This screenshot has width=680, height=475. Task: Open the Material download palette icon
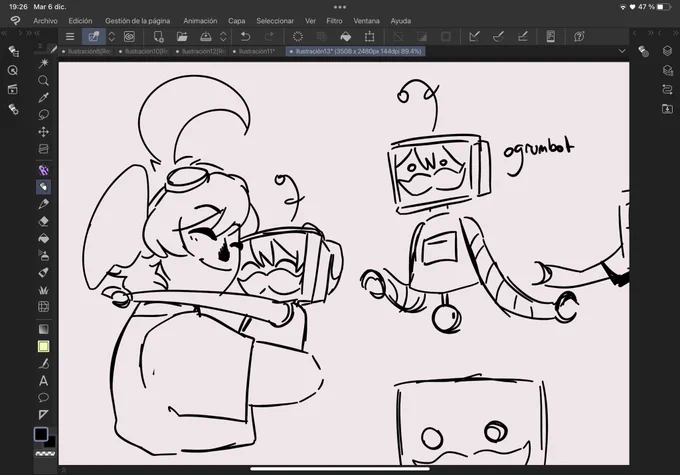(667, 108)
